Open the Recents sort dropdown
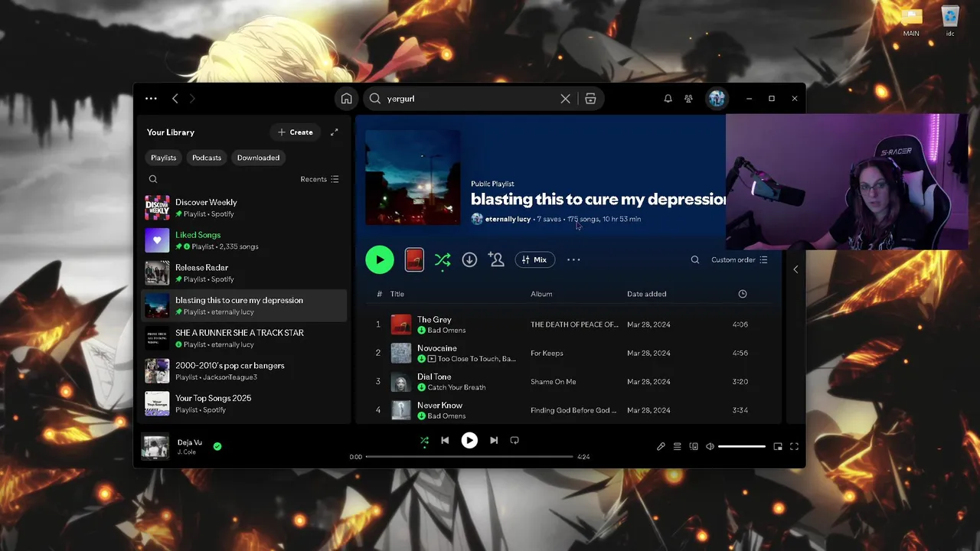This screenshot has height=551, width=980. point(319,179)
